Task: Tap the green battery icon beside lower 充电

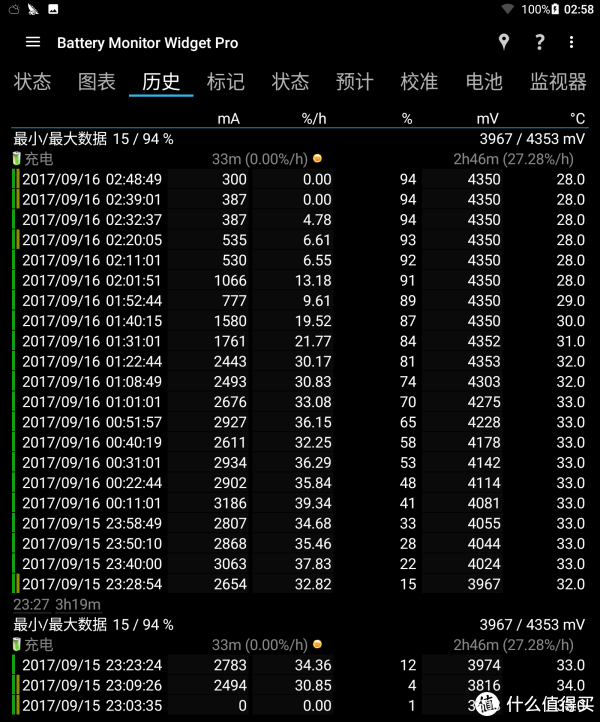Action: pos(17,644)
